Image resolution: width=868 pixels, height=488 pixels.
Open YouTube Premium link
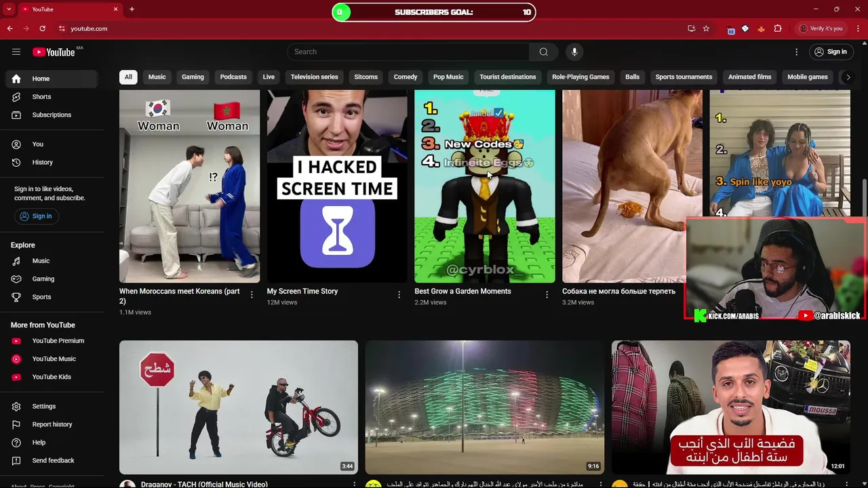(x=52, y=341)
